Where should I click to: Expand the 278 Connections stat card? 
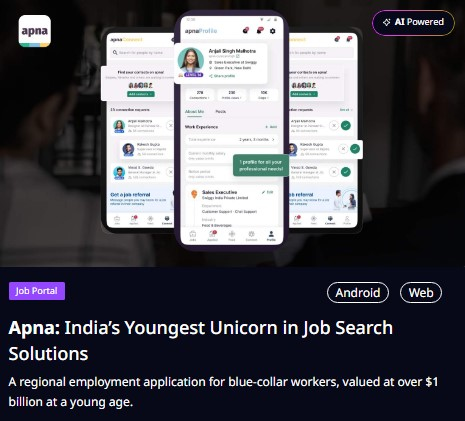point(199,95)
